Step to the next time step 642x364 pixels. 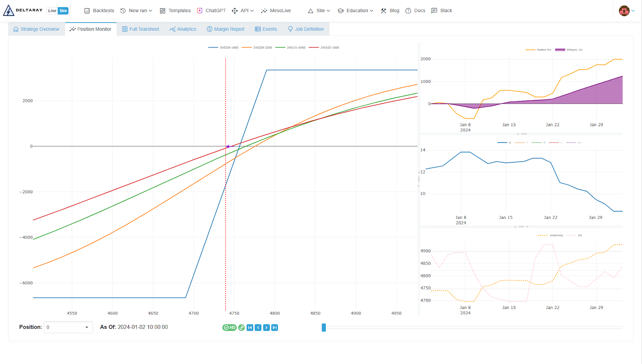point(266,328)
